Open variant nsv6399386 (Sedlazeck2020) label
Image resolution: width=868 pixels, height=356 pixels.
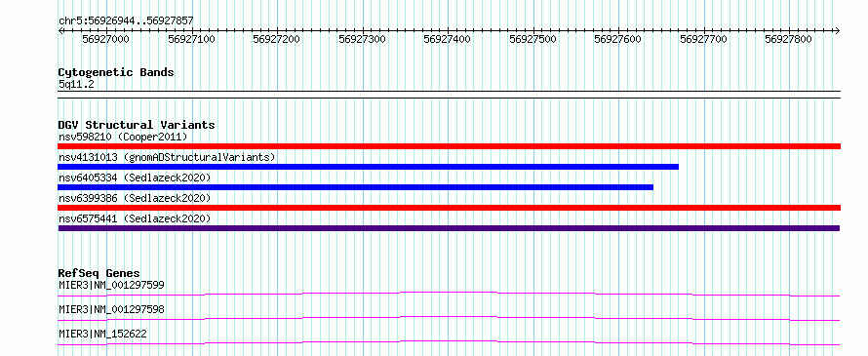click(x=135, y=198)
